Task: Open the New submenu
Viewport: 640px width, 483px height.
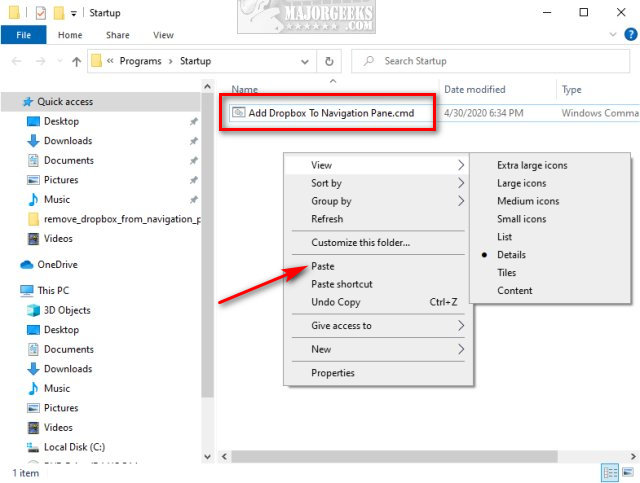Action: [x=378, y=349]
